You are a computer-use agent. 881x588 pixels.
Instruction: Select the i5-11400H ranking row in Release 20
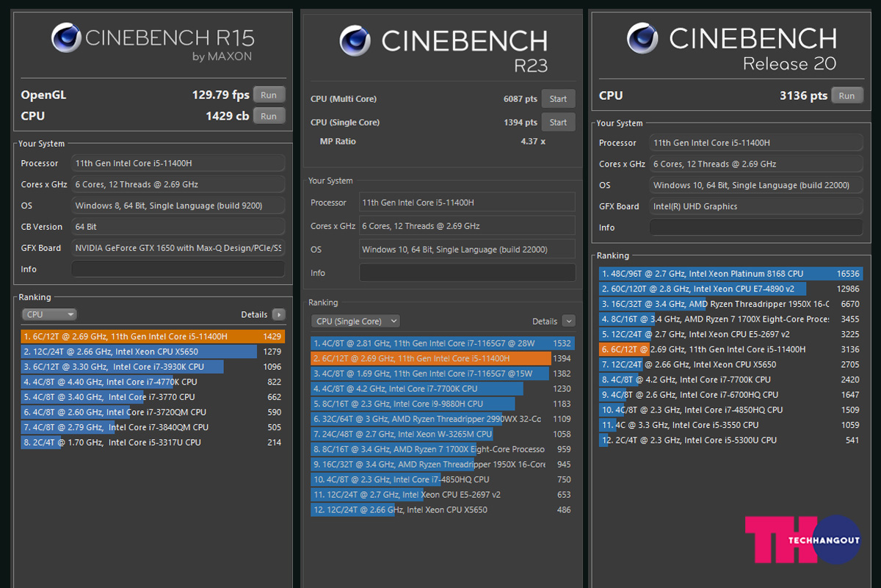[x=731, y=349]
